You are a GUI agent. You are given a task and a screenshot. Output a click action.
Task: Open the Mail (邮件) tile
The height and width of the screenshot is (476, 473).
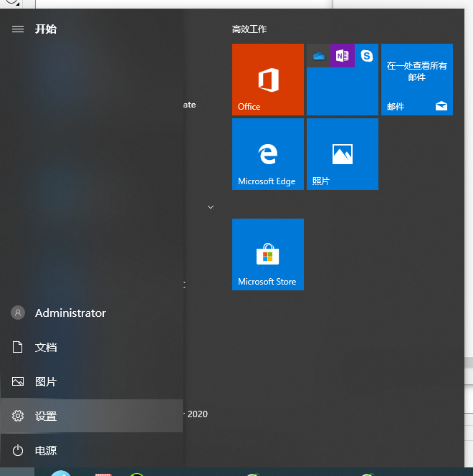[417, 80]
